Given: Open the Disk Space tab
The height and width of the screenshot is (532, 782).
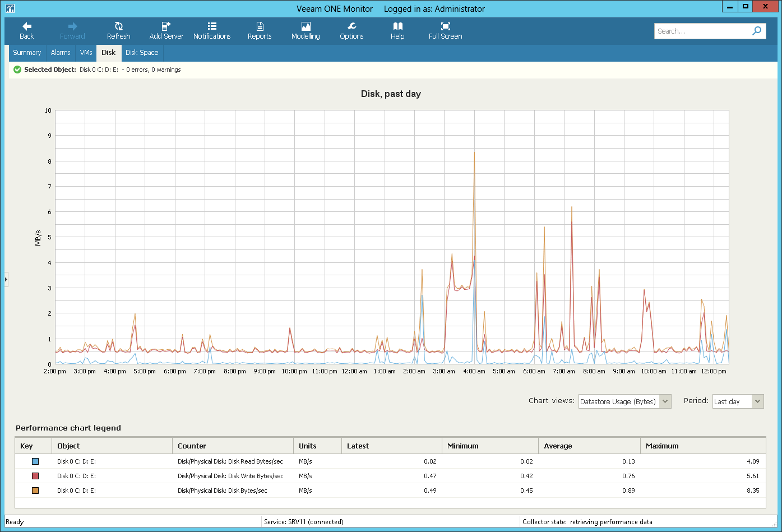Looking at the screenshot, I should click(142, 53).
